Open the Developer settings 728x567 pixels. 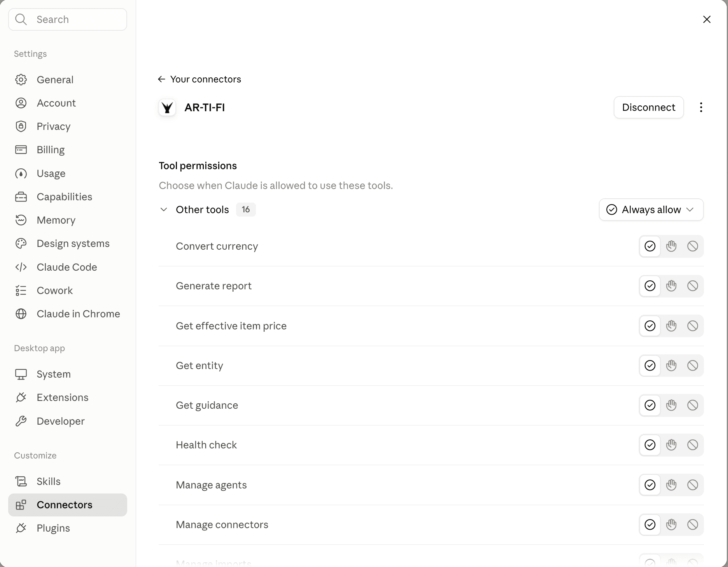[68, 421]
